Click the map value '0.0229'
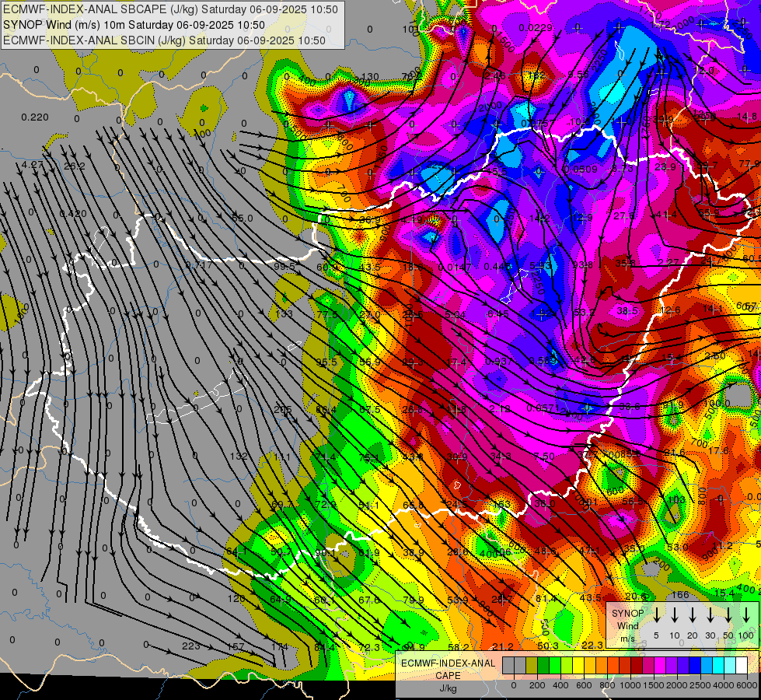Image resolution: width=761 pixels, height=700 pixels. pos(536,28)
